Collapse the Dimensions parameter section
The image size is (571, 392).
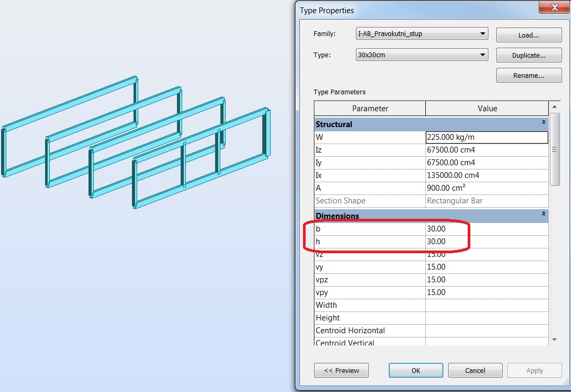543,215
